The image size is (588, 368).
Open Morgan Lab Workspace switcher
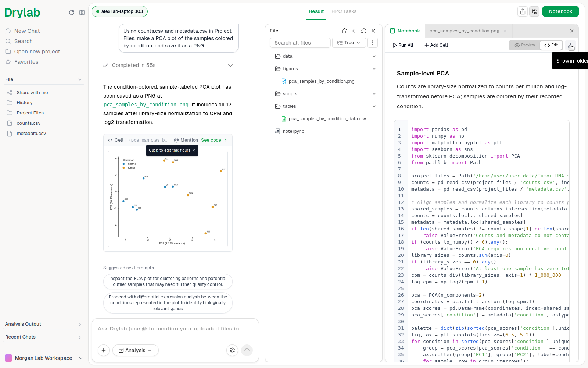click(44, 358)
